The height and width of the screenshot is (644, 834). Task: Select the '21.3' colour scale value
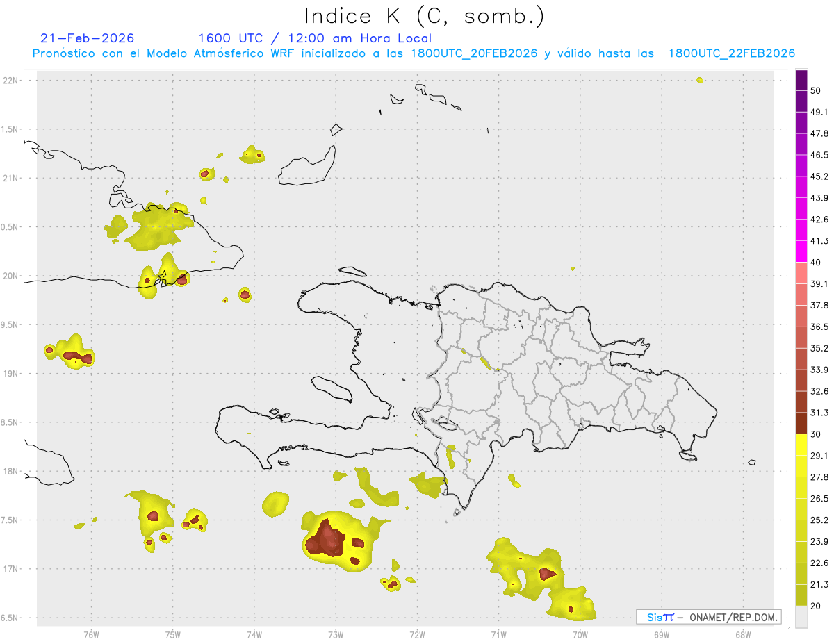tap(819, 585)
